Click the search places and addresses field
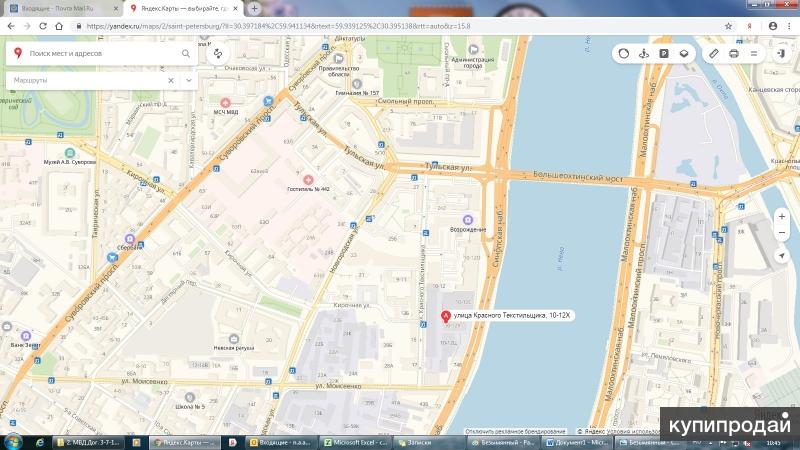The image size is (800, 450). click(100, 53)
